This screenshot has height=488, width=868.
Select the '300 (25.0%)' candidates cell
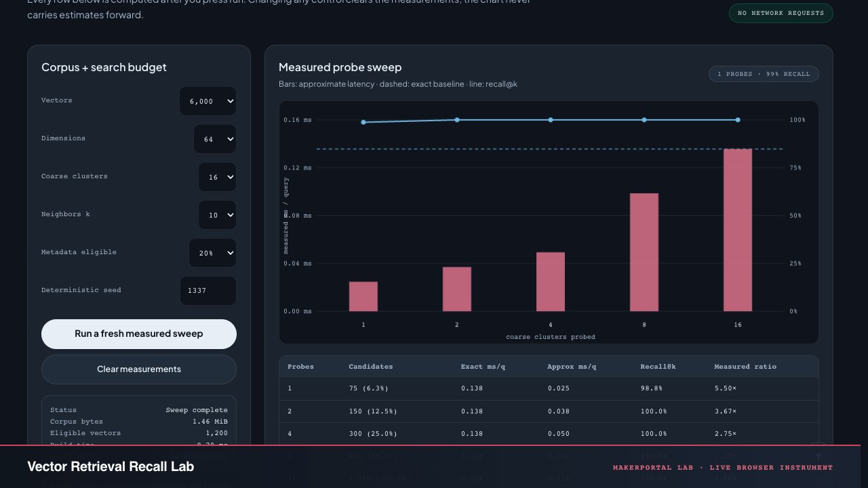click(x=373, y=434)
